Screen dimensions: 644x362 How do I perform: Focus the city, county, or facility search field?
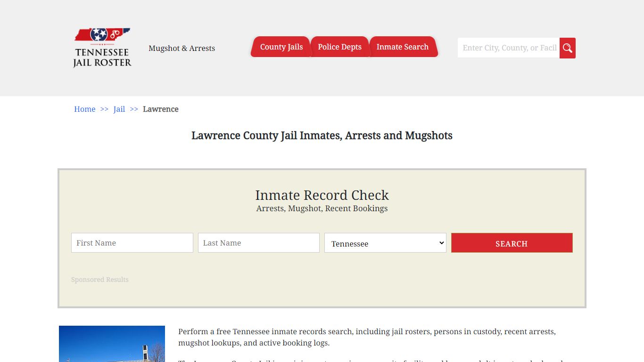tap(509, 48)
